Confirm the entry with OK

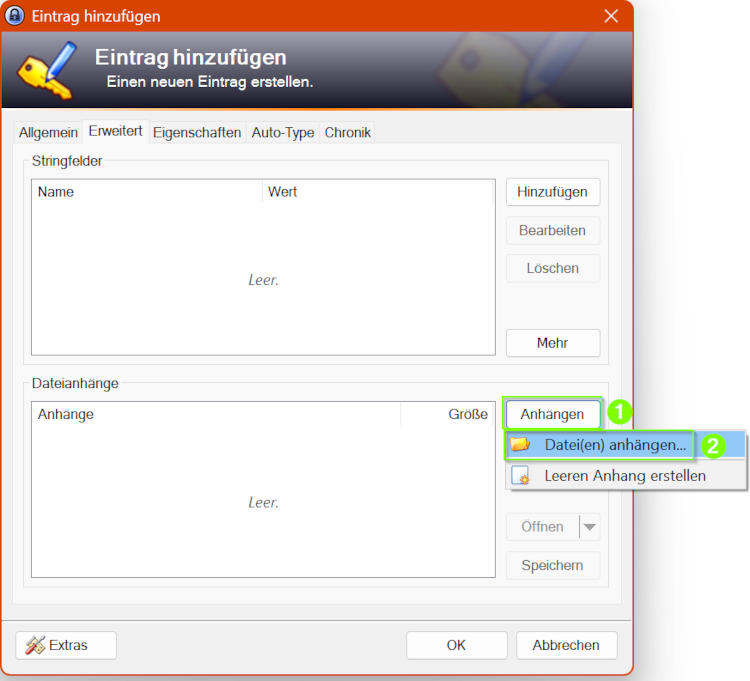(x=456, y=645)
